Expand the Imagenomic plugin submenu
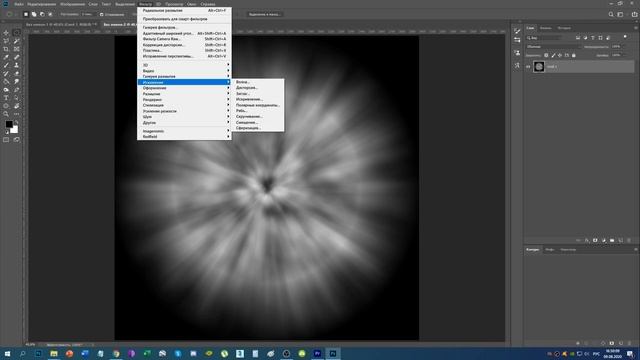Viewport: 640px width, 360px height. point(184,131)
